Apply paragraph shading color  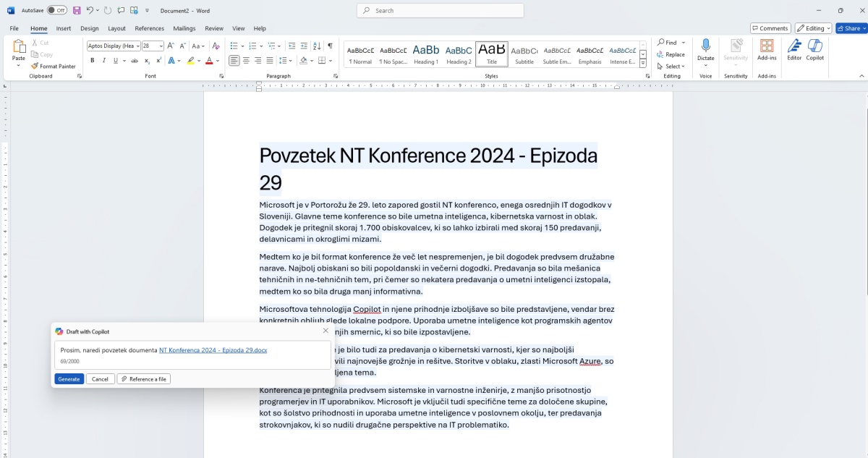tap(303, 61)
